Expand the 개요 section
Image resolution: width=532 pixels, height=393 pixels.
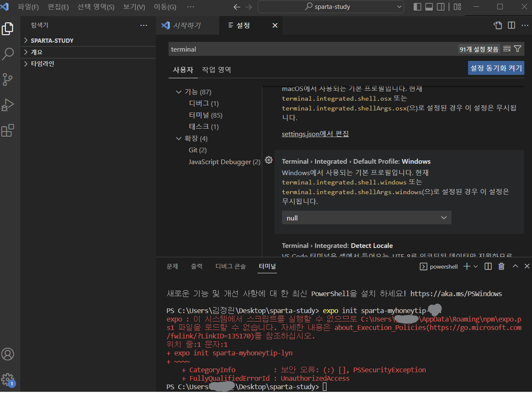88,52
